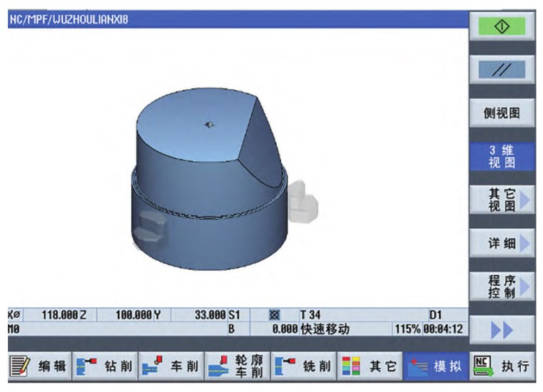The width and height of the screenshot is (543, 392).
Task: Click the T 34 tool number field
Action: [x=310, y=314]
